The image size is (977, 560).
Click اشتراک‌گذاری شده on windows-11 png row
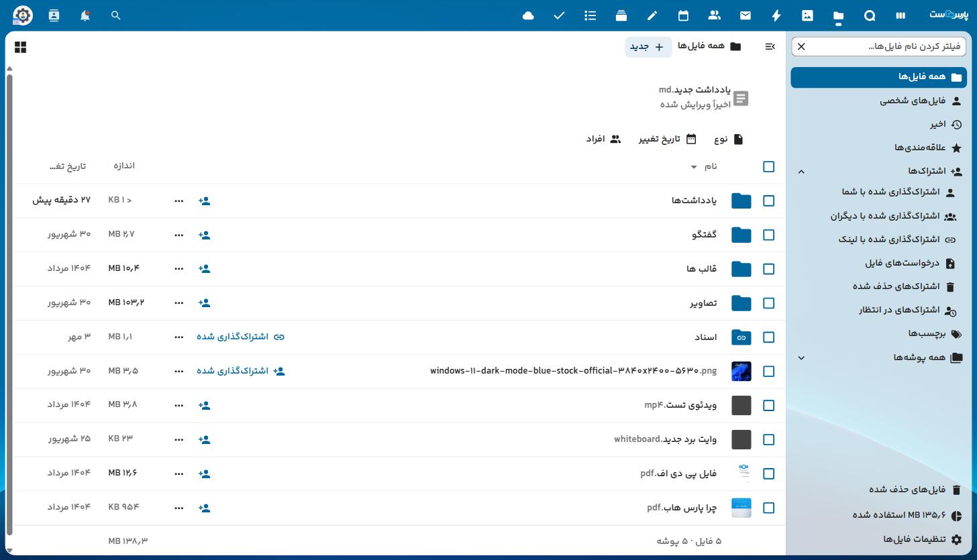pyautogui.click(x=241, y=371)
